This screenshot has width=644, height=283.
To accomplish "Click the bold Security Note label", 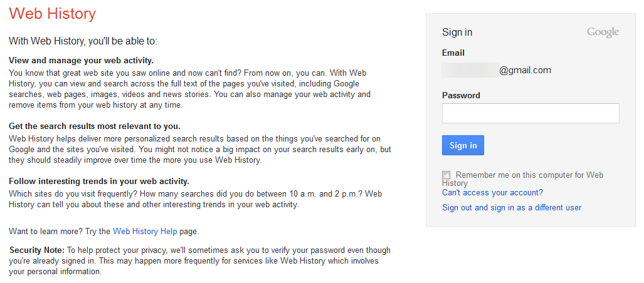I will pos(37,250).
